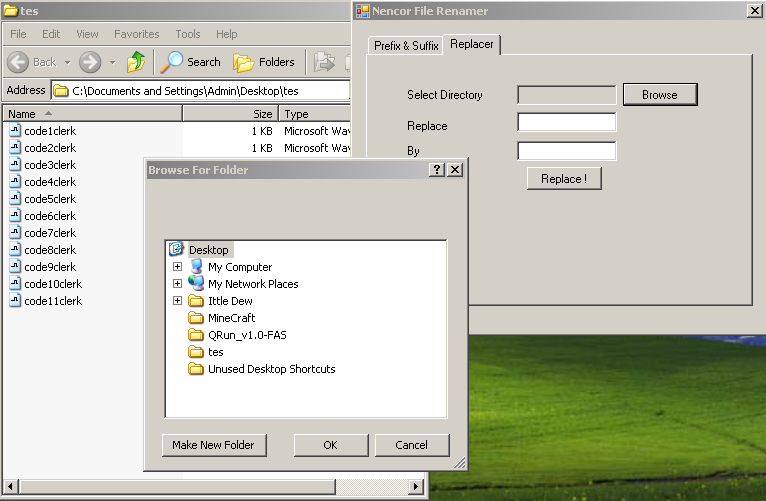Click the My Computer icon in the tree

196,267
